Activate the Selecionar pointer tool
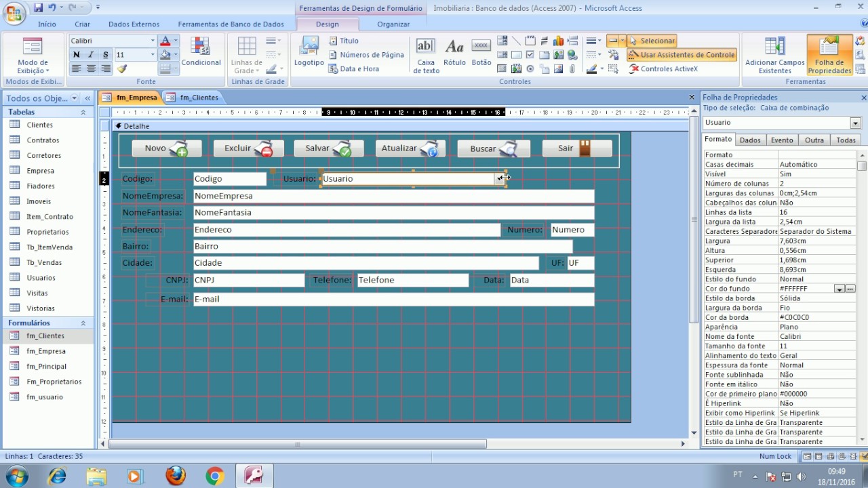868x488 pixels. (652, 41)
